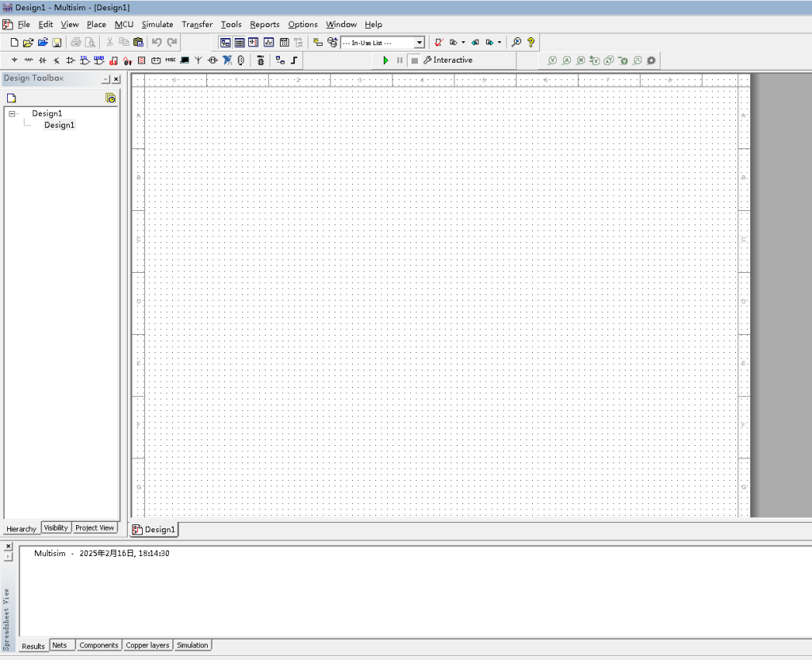812x660 pixels.
Task: Open transfer to Ultiboard dropdown arrow
Action: click(463, 43)
